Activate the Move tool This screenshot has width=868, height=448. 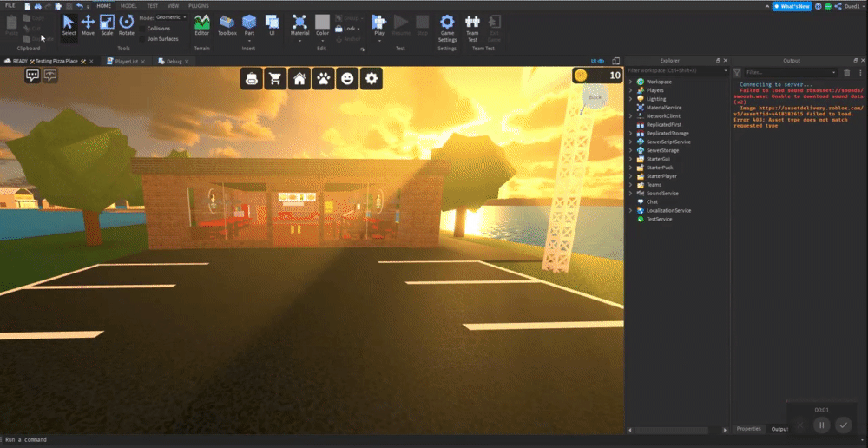click(88, 25)
